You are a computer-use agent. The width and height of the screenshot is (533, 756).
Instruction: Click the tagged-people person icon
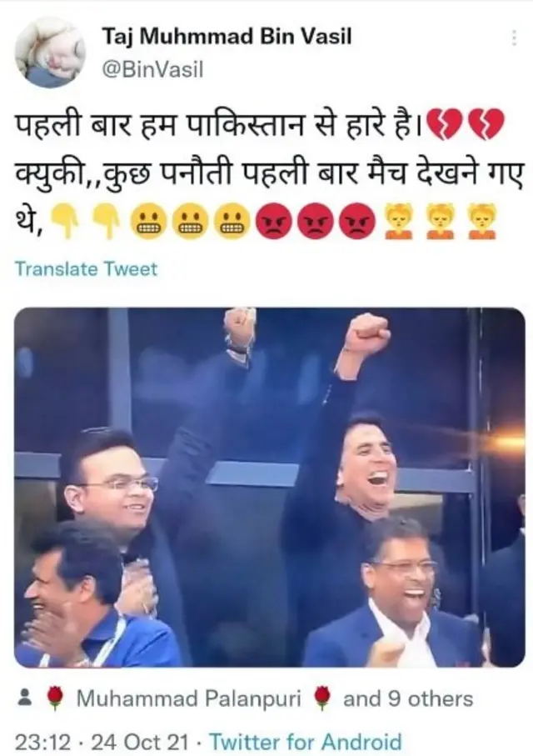(25, 699)
